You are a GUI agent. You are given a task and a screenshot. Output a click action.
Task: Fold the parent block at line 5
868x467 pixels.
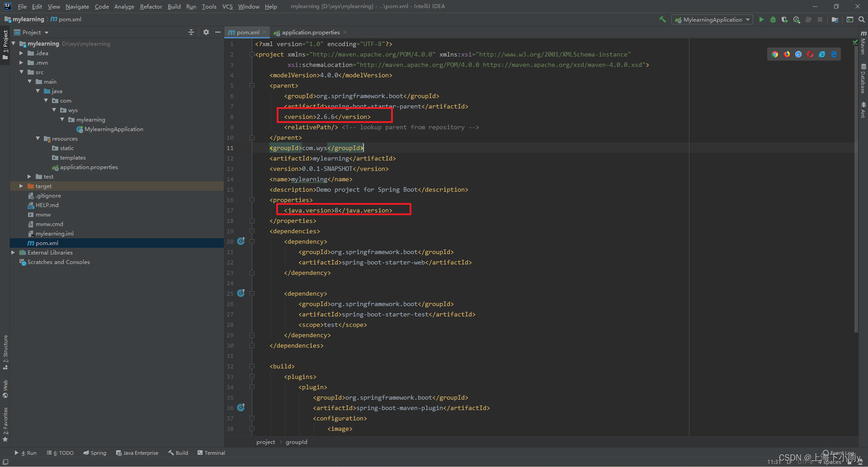[252, 85]
